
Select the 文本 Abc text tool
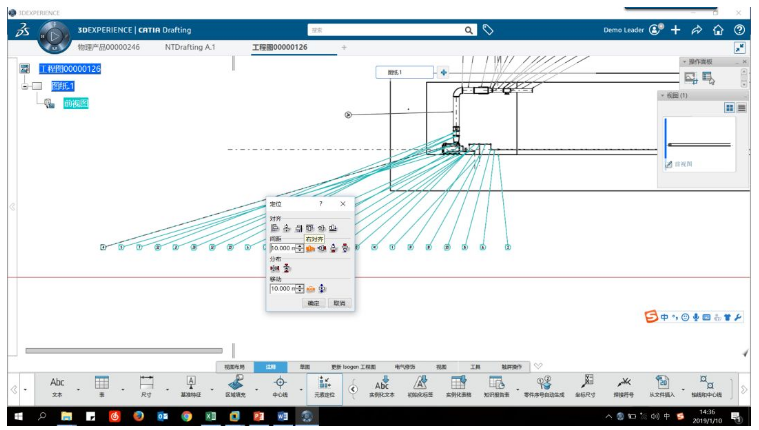[57, 387]
